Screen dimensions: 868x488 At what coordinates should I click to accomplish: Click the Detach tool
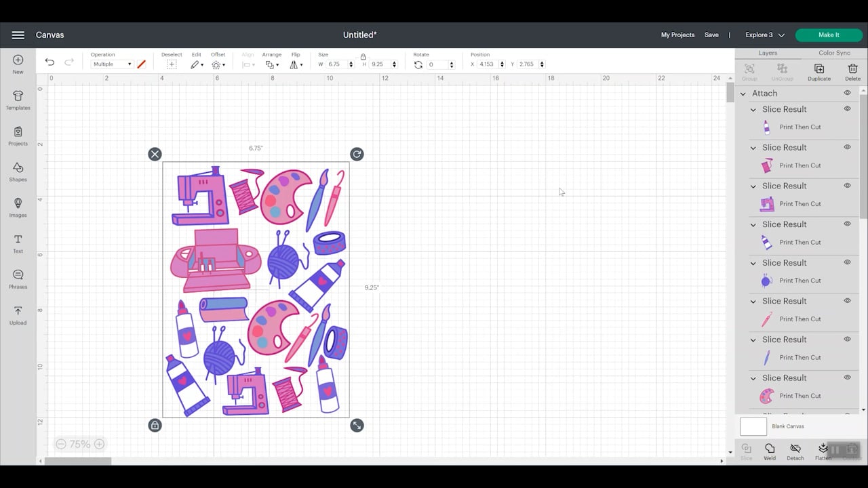tap(795, 452)
